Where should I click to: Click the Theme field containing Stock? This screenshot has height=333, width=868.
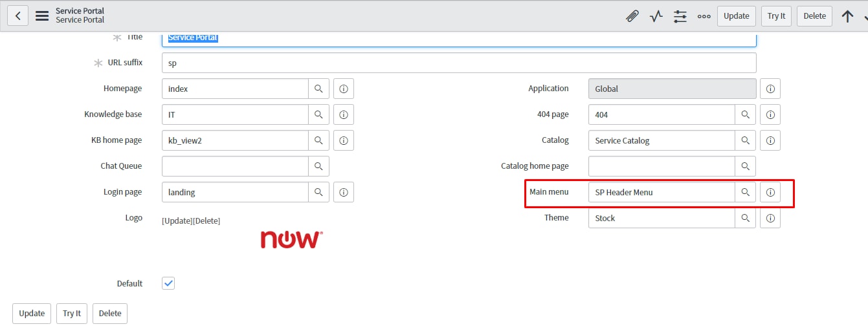click(662, 218)
